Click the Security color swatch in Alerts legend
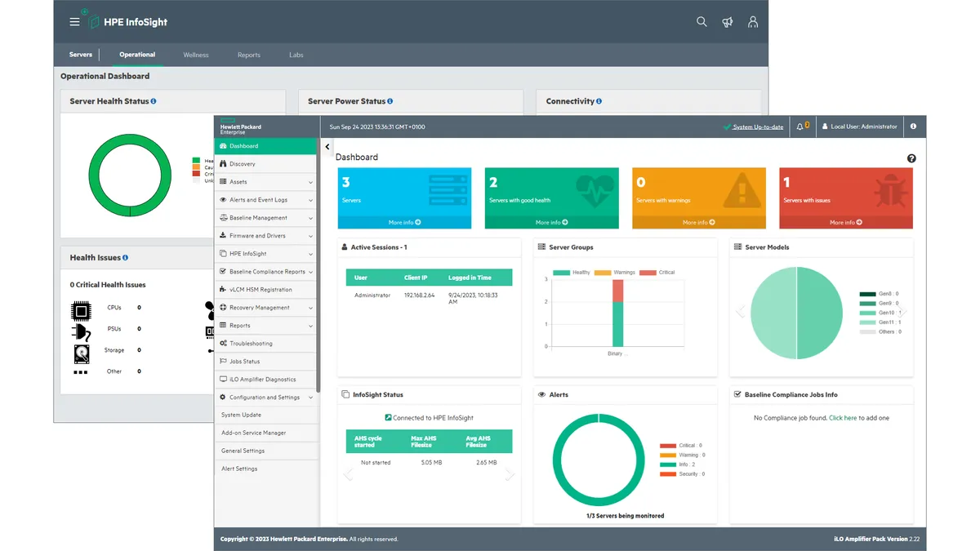980x551 pixels. pos(667,474)
